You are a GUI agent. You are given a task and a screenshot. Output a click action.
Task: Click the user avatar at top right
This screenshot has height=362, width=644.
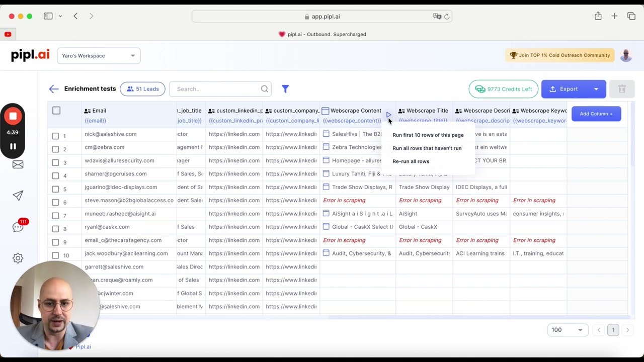point(626,55)
